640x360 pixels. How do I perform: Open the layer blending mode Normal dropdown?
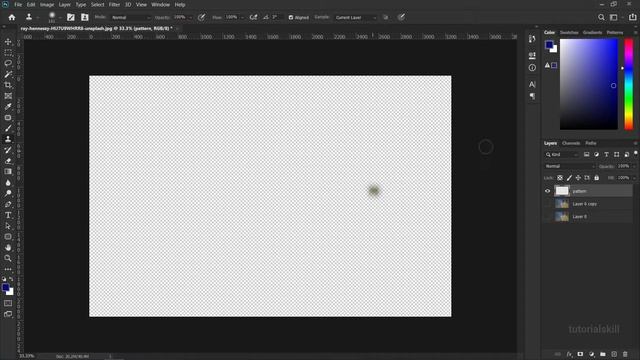[x=570, y=166]
